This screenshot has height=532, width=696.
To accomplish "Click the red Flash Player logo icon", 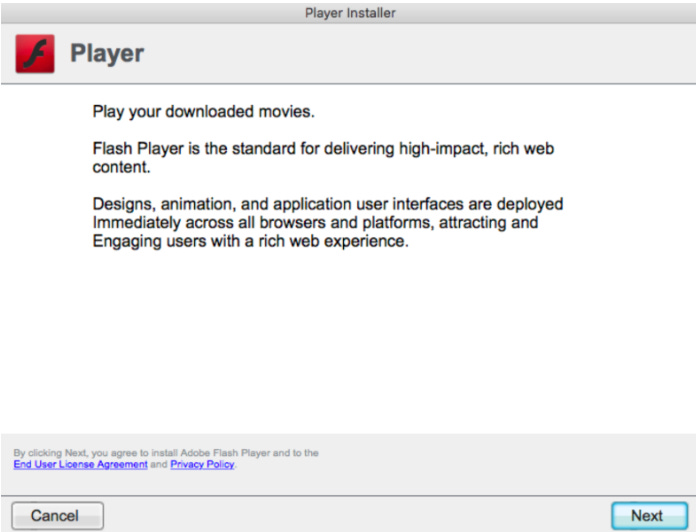I will [35, 54].
